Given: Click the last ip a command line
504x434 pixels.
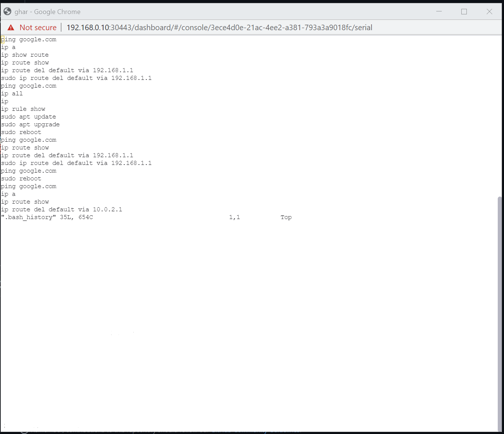Looking at the screenshot, I should click(x=8, y=194).
